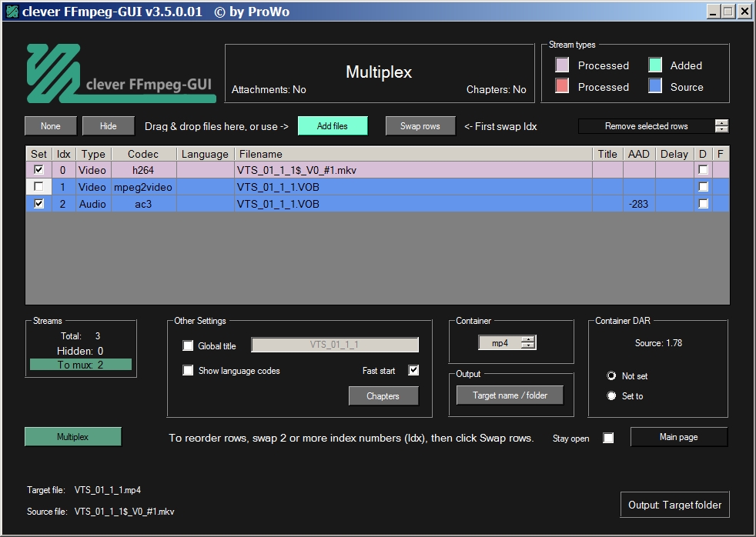Click the None button

point(51,126)
